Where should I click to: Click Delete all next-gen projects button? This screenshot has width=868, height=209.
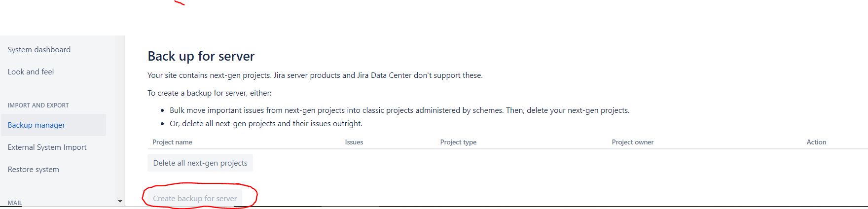(200, 163)
